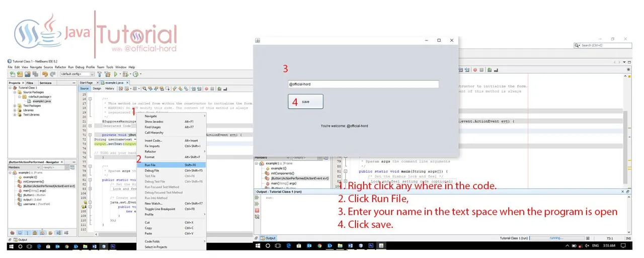Open the Tools menu in menu bar

click(x=110, y=67)
